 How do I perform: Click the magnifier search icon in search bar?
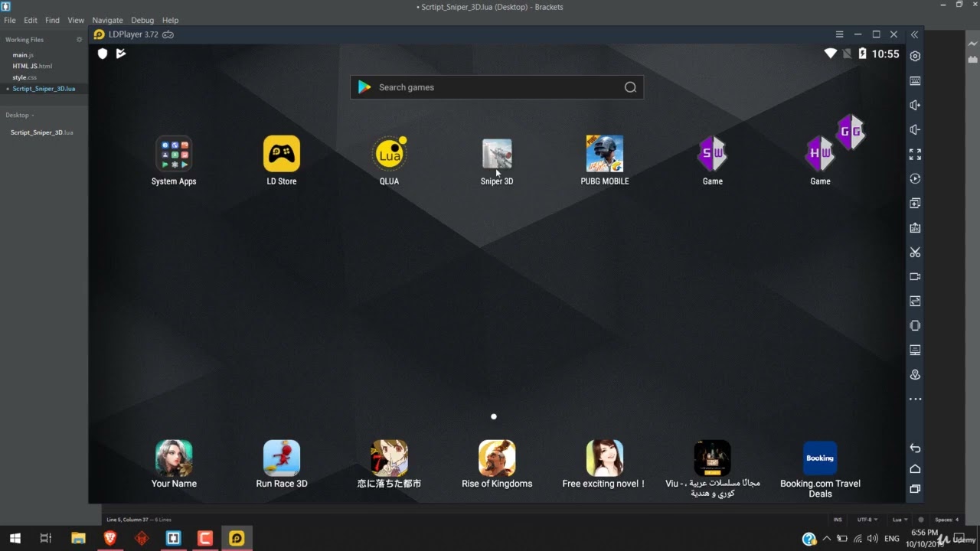[x=630, y=87]
